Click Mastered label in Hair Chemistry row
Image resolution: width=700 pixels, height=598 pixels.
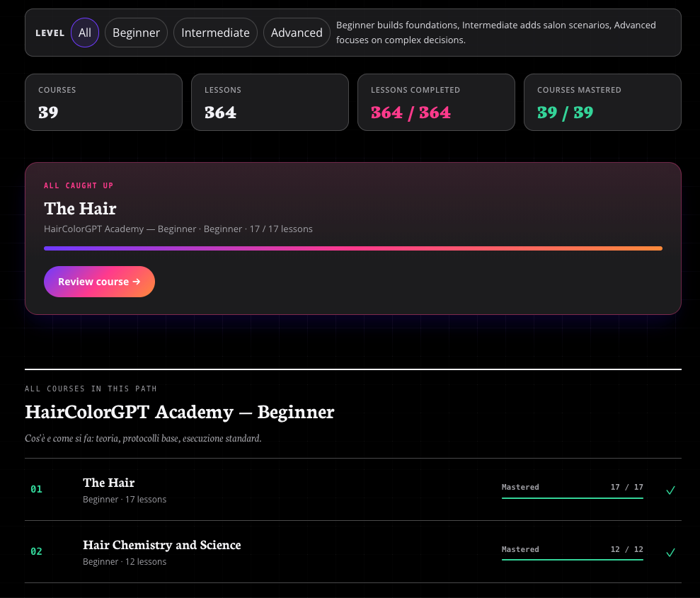pos(520,549)
